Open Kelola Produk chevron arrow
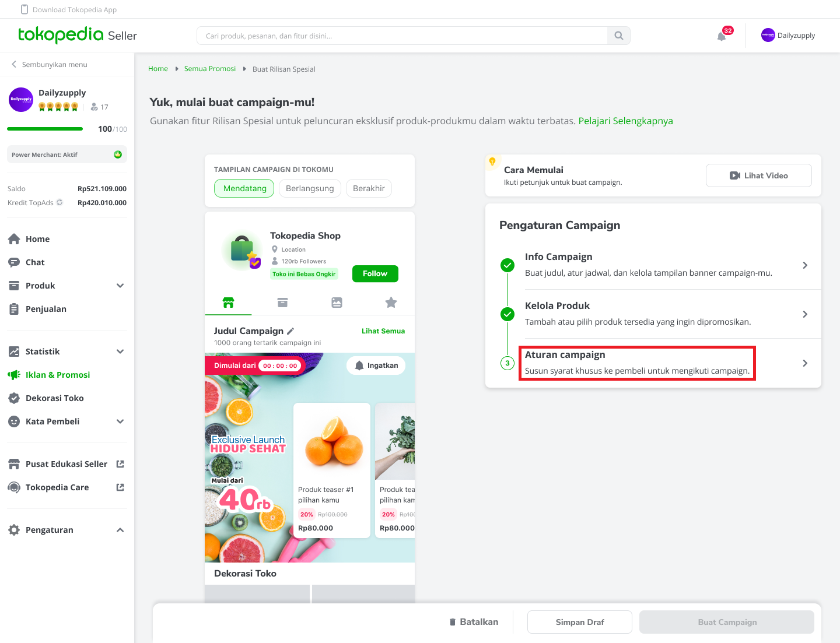The height and width of the screenshot is (643, 840). (805, 314)
